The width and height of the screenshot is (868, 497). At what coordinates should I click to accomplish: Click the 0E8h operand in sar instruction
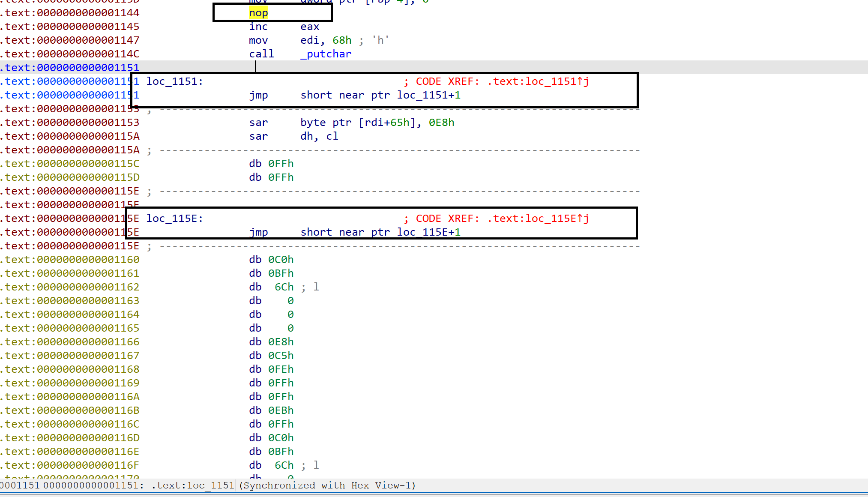point(441,123)
